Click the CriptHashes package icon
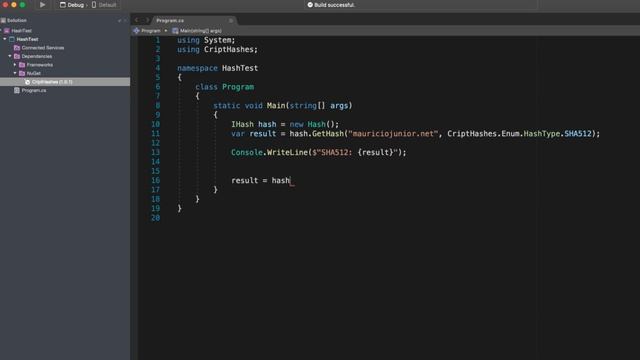The image size is (640, 360). (27, 82)
